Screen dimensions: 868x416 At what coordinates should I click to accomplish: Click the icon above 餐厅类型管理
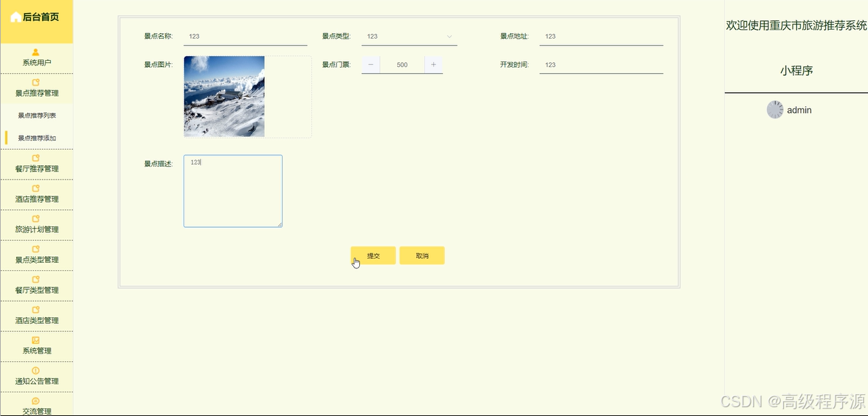pos(36,279)
